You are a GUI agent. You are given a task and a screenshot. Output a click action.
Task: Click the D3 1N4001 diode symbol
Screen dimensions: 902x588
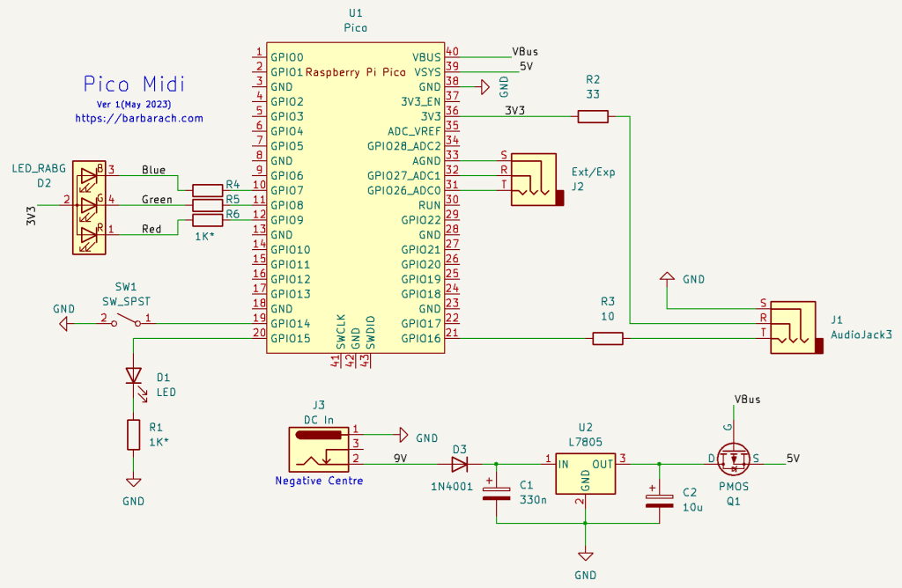459,464
